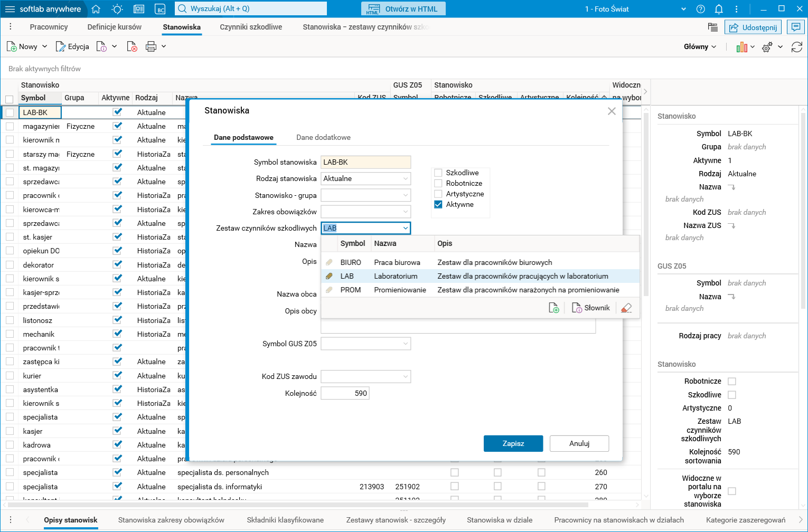The width and height of the screenshot is (808, 532).
Task: Open the Dane dodatkowe tab in dialog
Action: pos(323,137)
